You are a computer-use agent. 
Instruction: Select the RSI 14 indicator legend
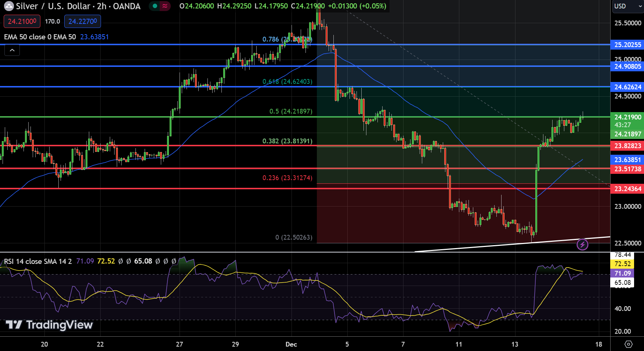(38, 261)
